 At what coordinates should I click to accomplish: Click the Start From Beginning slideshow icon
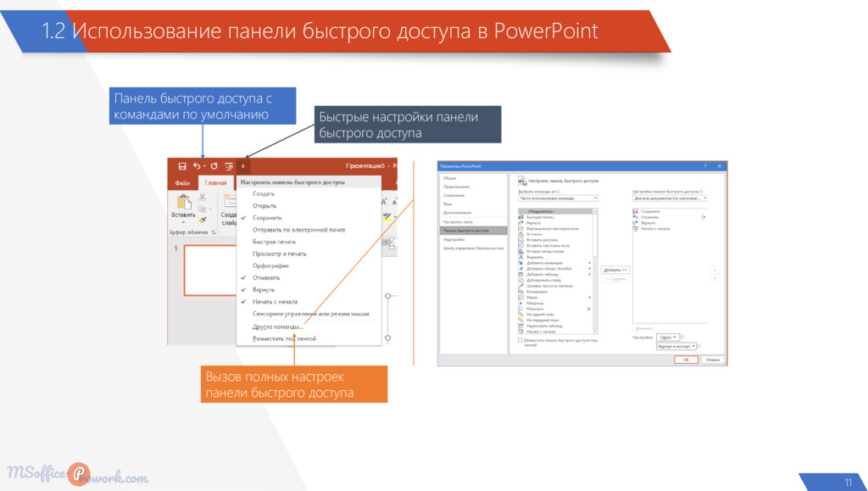[x=229, y=166]
